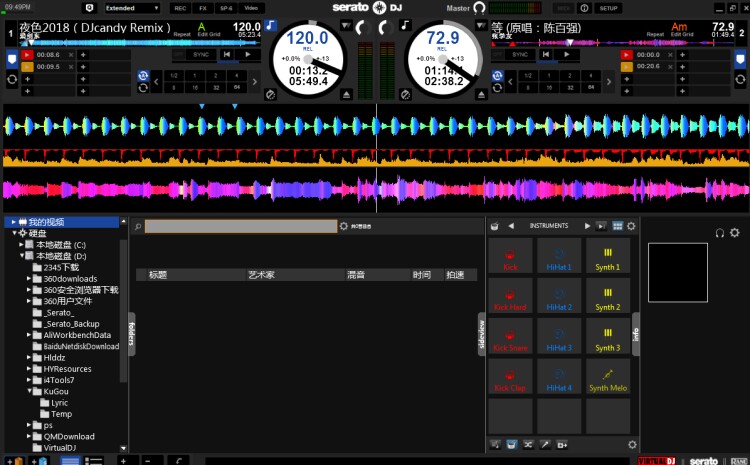The height and width of the screenshot is (465, 750).
Task: Toggle the OFF button beside SYNC on deck 1
Action: point(179,55)
